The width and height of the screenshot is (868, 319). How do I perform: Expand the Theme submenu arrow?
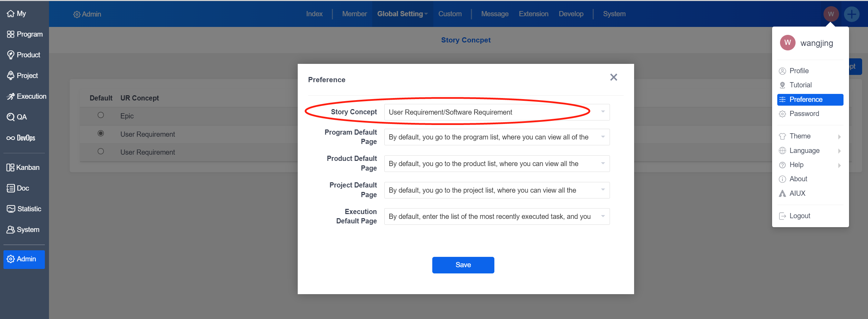[839, 137]
